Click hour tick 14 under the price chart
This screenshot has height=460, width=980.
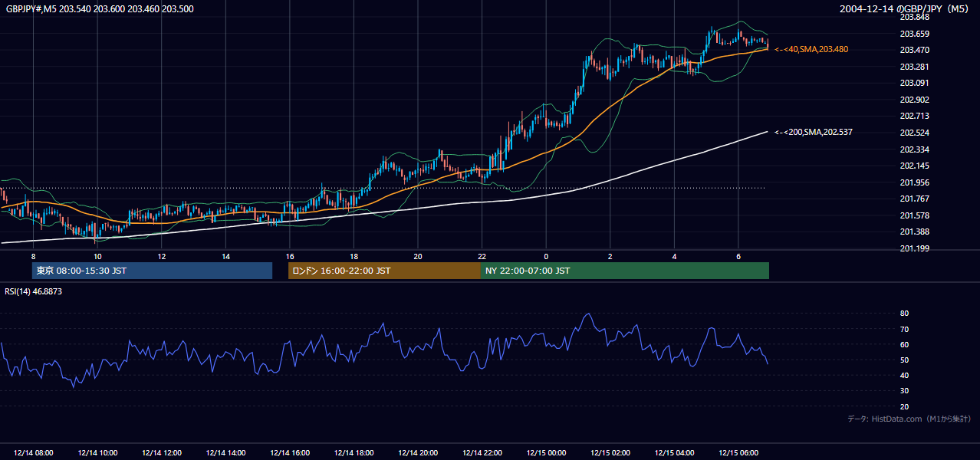225,256
